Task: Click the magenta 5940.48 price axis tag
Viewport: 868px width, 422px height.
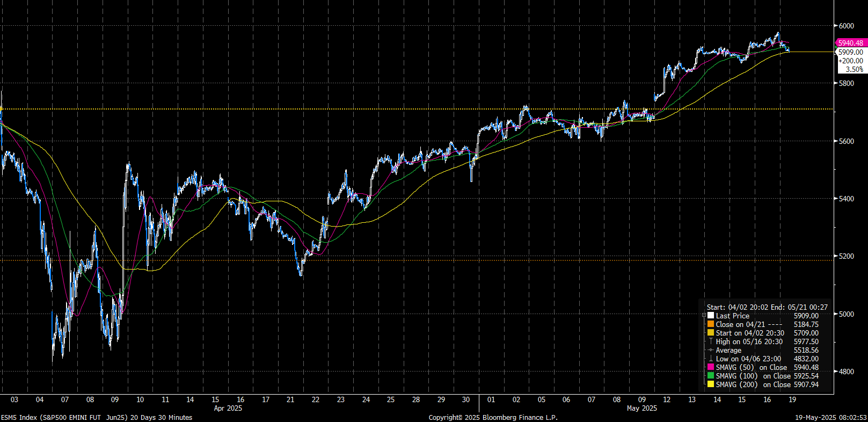Action: [850, 43]
